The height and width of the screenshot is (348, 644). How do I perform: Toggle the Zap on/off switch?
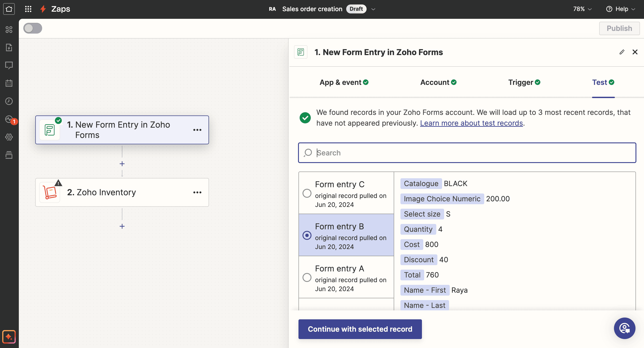pos(33,28)
